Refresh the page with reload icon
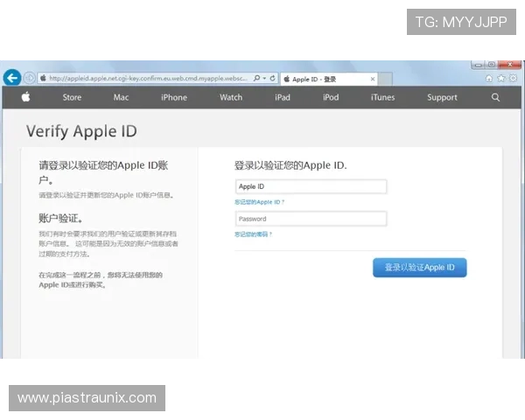The image size is (525, 420). [273, 78]
